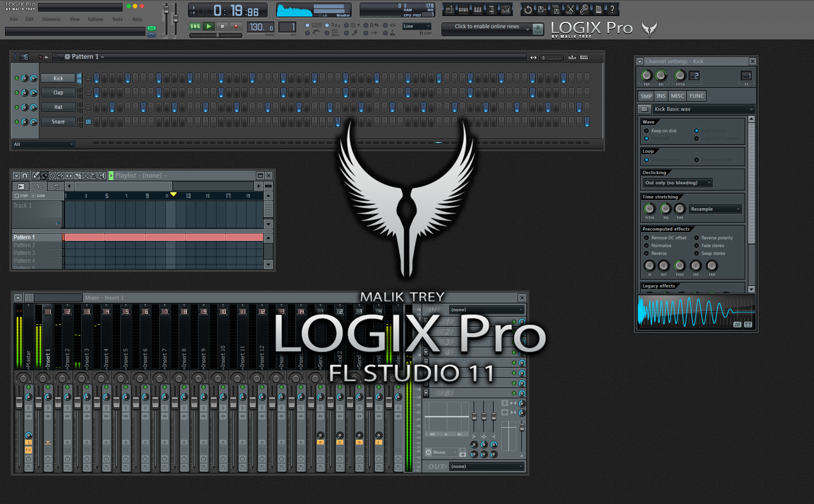Image resolution: width=814 pixels, height=504 pixels.
Task: Click the PAN knob in Channel settings
Action: click(646, 76)
